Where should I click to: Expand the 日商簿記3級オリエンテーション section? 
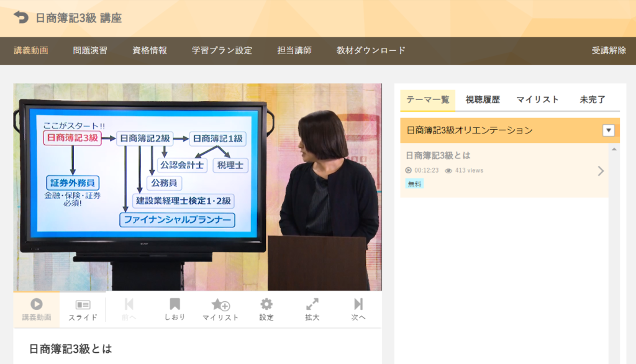[607, 130]
